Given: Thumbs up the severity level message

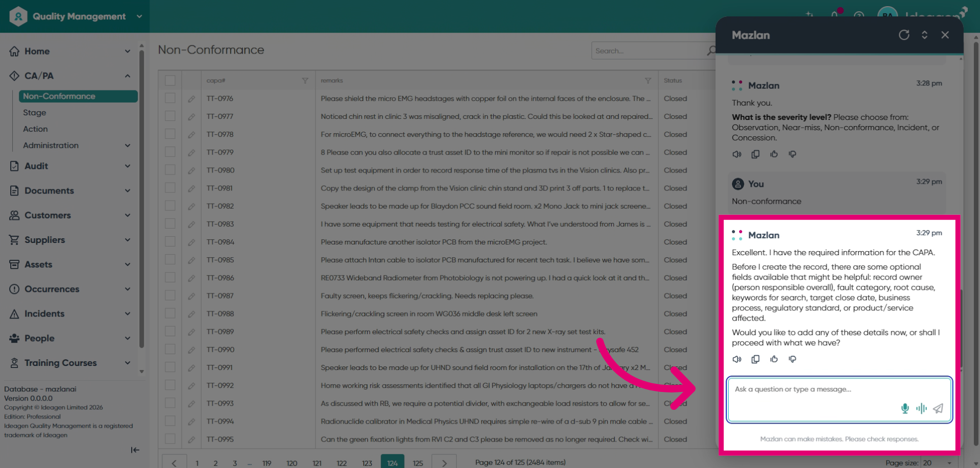Looking at the screenshot, I should pos(774,154).
